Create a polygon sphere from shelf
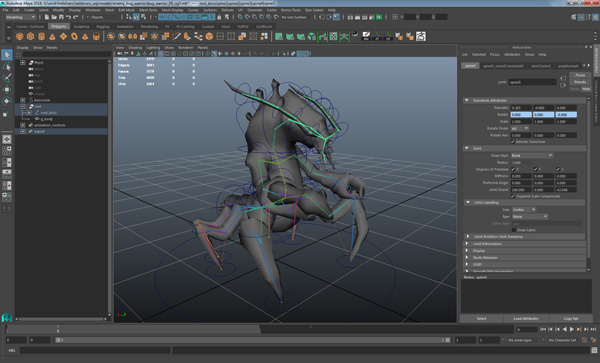Screen dimensions: 600x363 (x=20, y=36)
